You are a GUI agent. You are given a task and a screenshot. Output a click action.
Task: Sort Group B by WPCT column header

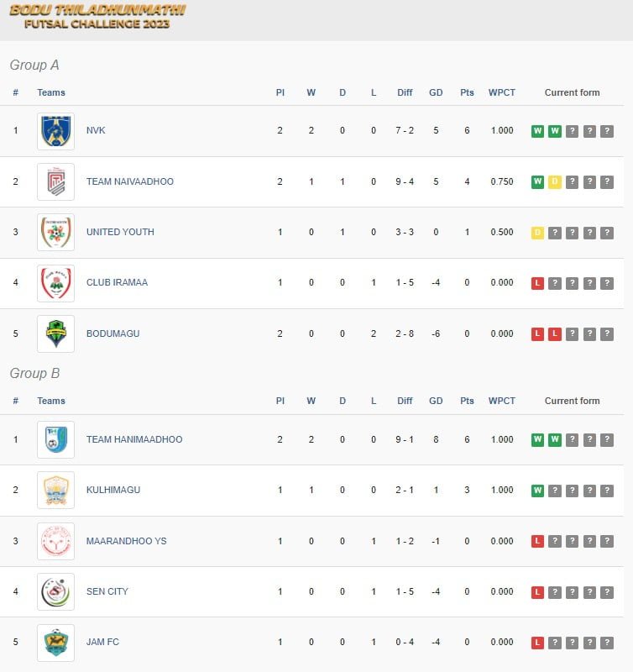point(501,401)
